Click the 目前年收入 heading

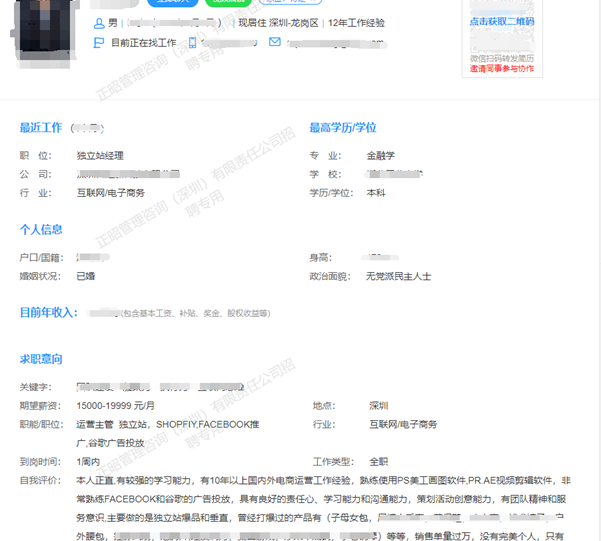tap(48, 313)
